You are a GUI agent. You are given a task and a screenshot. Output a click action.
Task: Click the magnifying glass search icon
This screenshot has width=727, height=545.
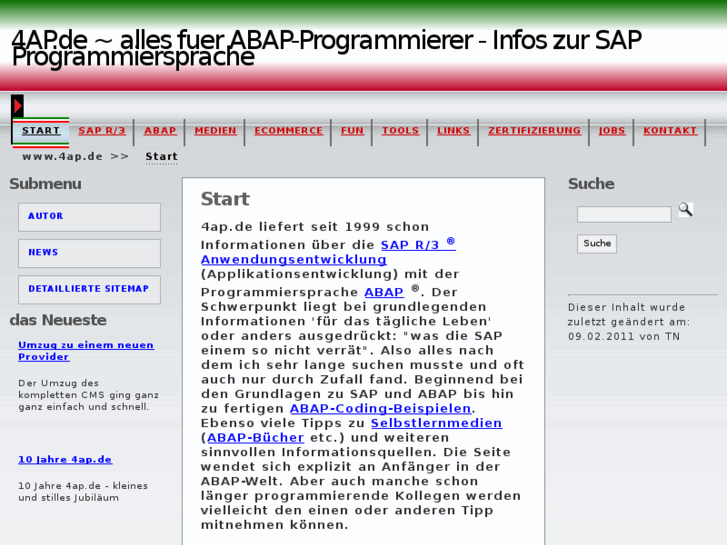(x=686, y=210)
